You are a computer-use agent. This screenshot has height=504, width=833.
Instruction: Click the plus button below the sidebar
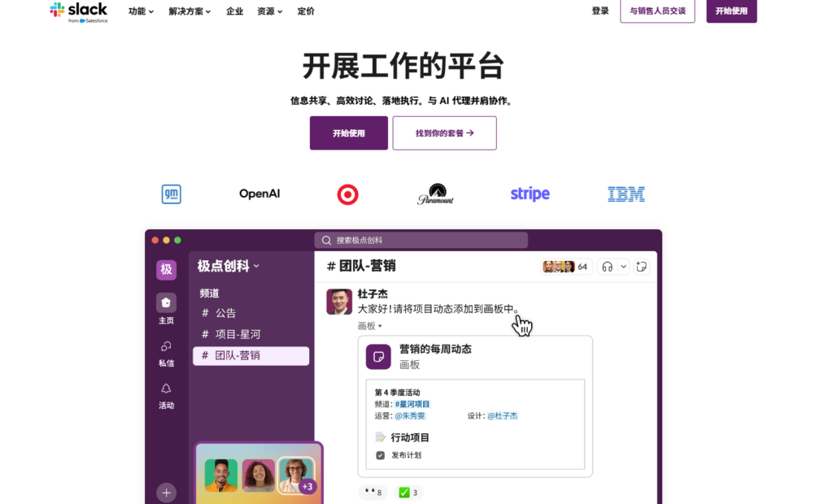[x=166, y=493]
